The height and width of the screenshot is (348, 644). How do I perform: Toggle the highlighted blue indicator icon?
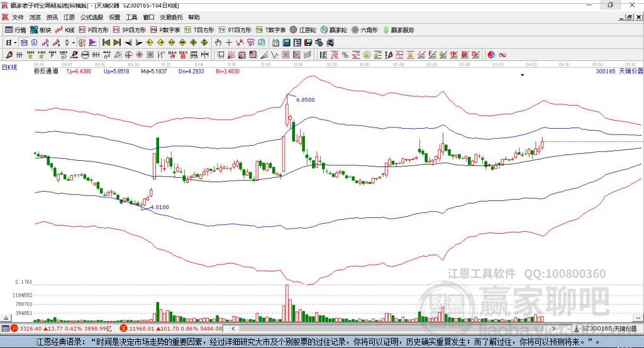pos(25,43)
